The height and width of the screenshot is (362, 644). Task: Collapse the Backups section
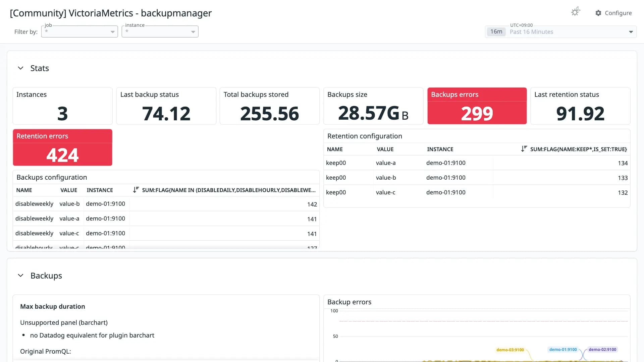point(20,276)
